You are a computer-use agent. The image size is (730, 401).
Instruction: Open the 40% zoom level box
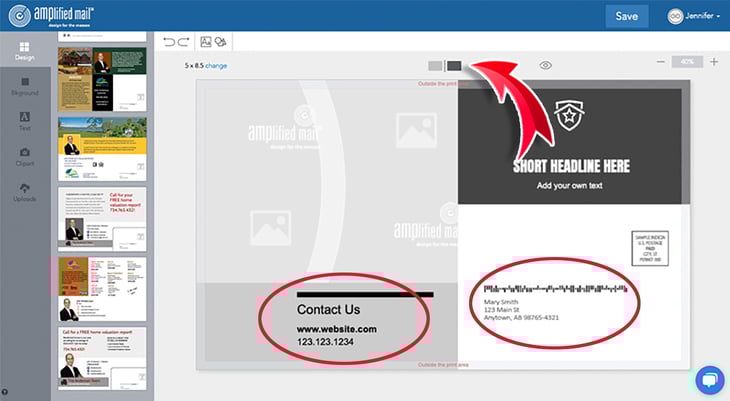[x=687, y=62]
